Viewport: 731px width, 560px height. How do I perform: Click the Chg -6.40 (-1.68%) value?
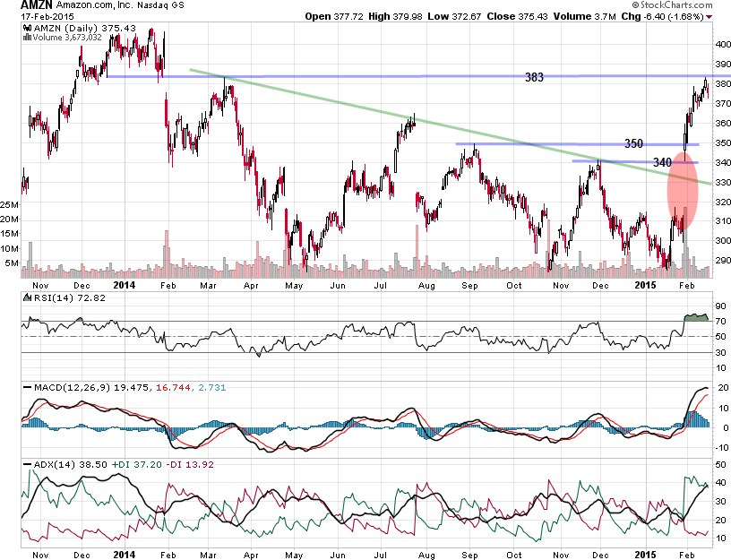tap(663, 16)
